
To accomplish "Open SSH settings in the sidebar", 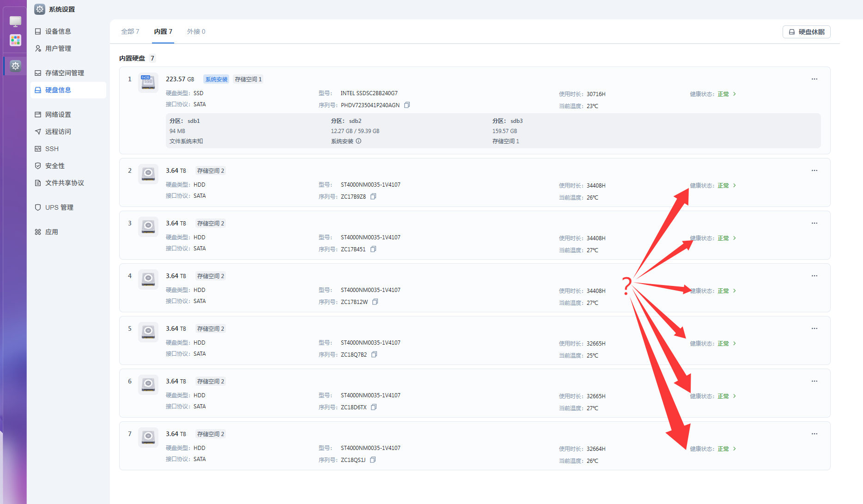I will pyautogui.click(x=68, y=149).
